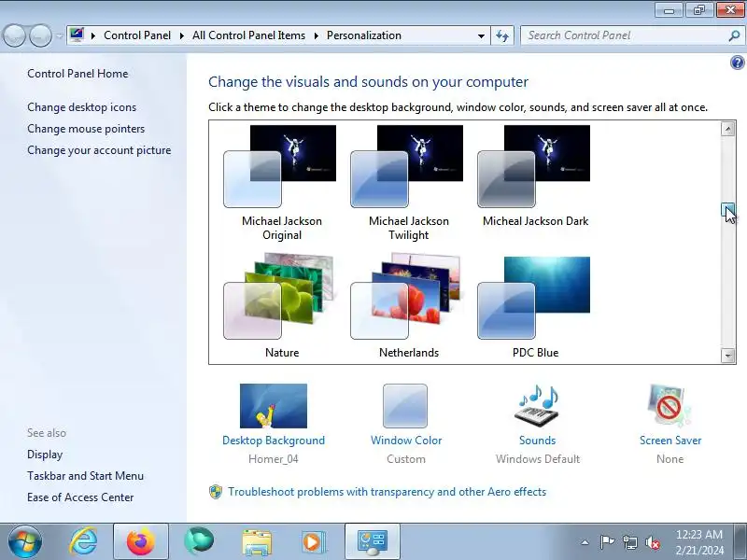The height and width of the screenshot is (560, 747).
Task: Click the network tray icon
Action: click(x=629, y=542)
